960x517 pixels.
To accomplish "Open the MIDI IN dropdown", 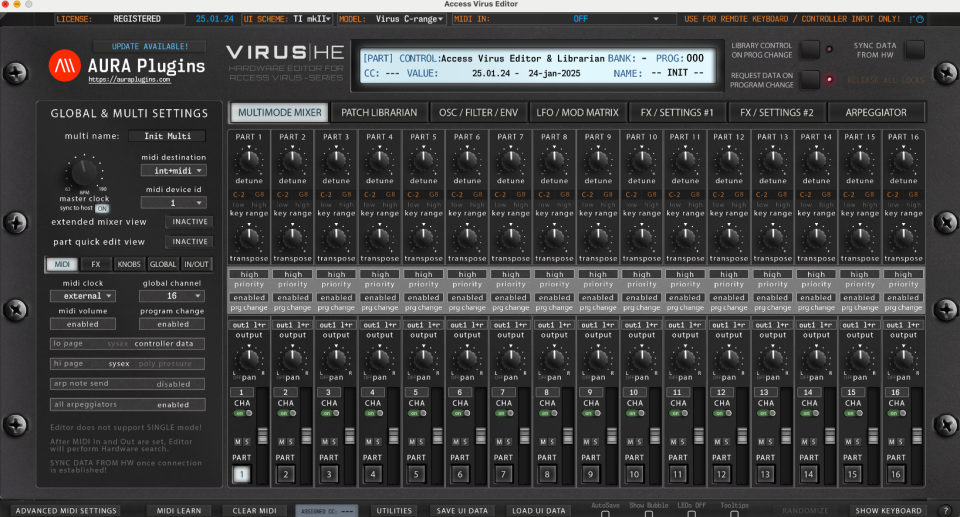I will coord(579,19).
